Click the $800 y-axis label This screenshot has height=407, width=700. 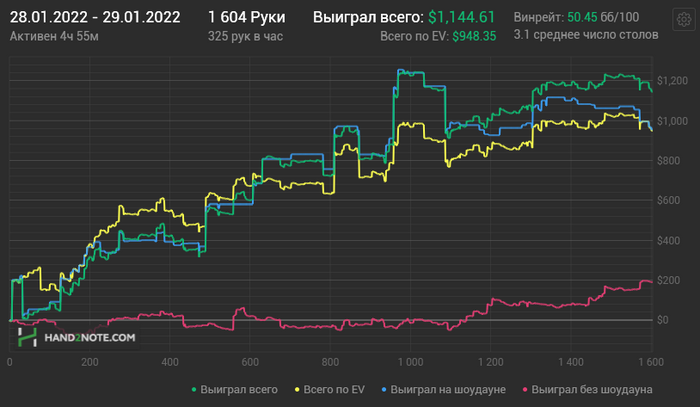point(668,161)
